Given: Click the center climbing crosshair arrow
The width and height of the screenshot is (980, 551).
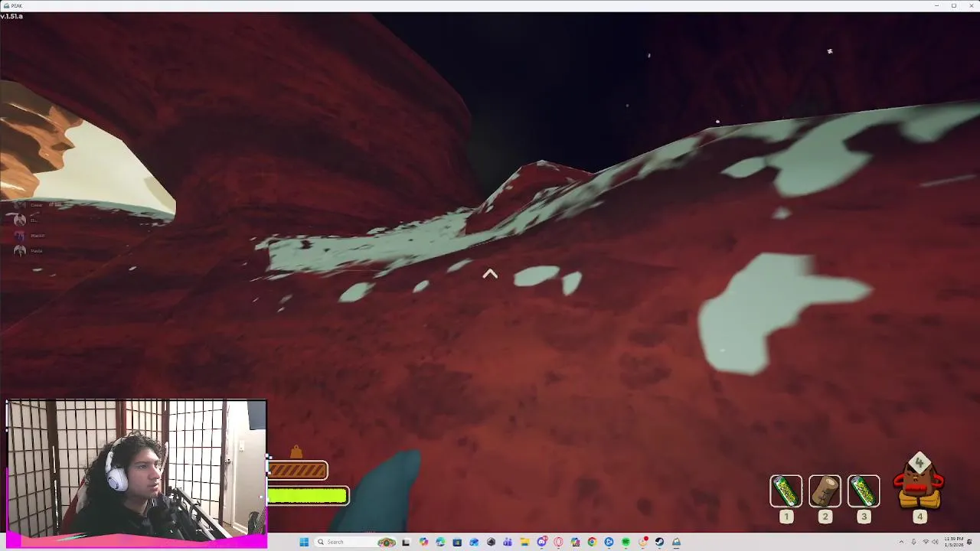Looking at the screenshot, I should (490, 274).
